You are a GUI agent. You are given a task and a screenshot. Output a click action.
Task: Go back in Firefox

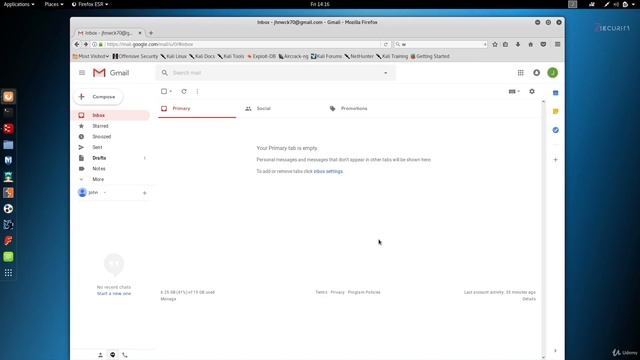[77, 44]
